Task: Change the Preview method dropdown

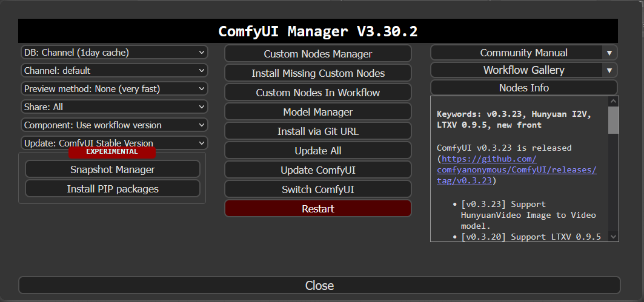Action: (114, 88)
